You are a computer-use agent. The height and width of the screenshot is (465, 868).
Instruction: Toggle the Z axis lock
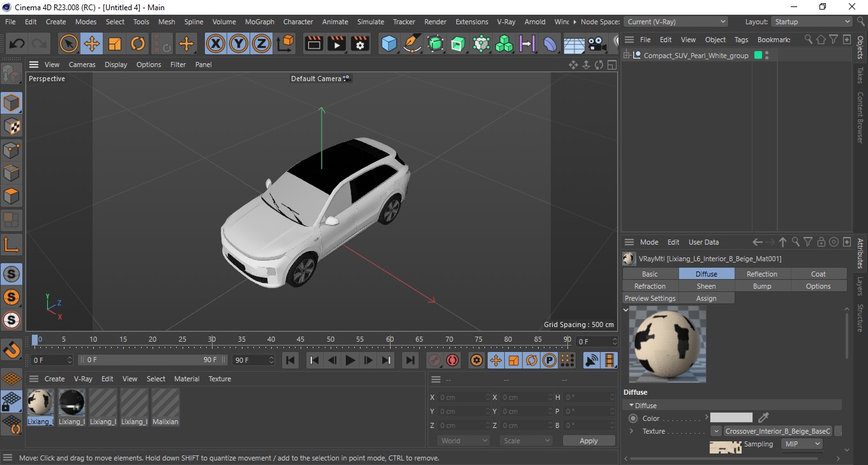[x=261, y=44]
